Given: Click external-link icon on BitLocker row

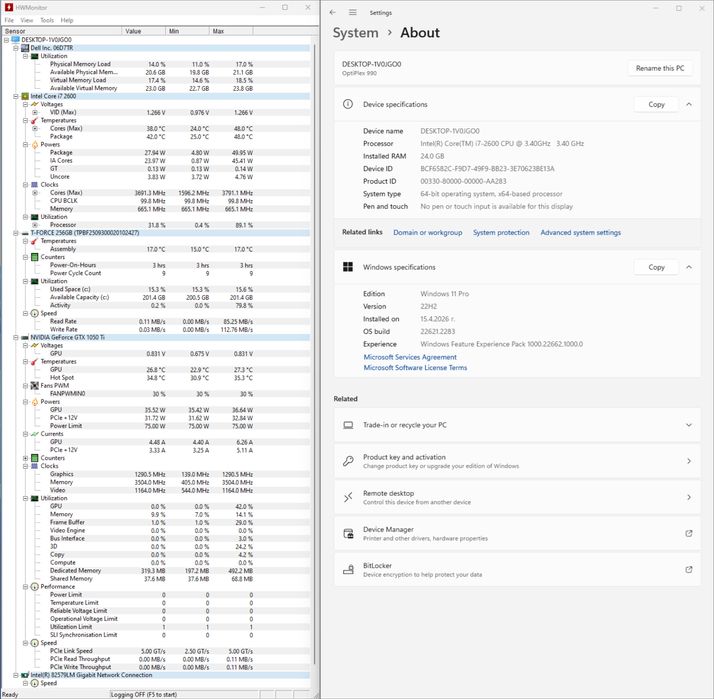Looking at the screenshot, I should 688,570.
